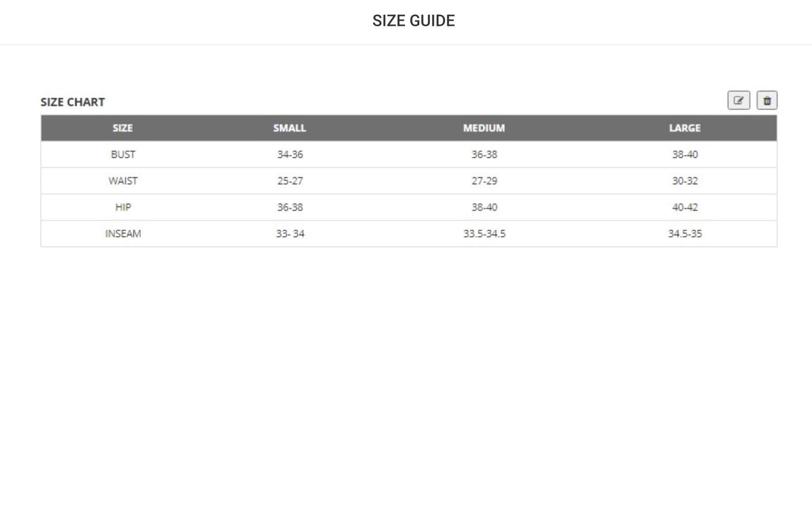Click the edit size chart pencil icon
This screenshot has height=523, width=812.
click(x=738, y=100)
